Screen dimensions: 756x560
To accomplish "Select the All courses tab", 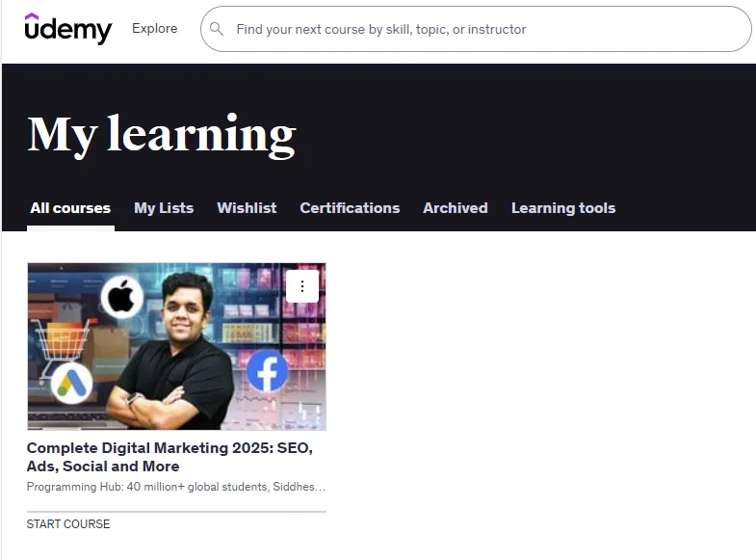I will [x=70, y=208].
